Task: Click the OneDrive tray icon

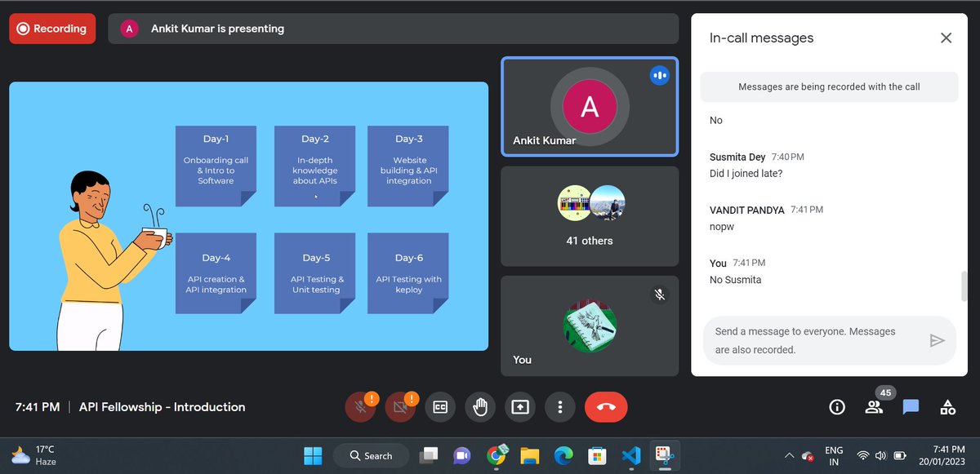Action: [808, 456]
